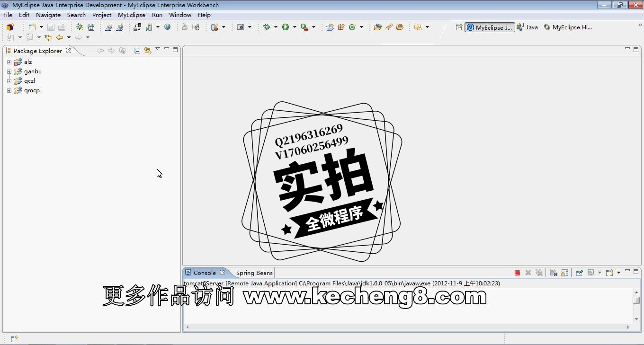Open the Debug dropdown arrow
The image size is (644, 345).
pos(276,27)
